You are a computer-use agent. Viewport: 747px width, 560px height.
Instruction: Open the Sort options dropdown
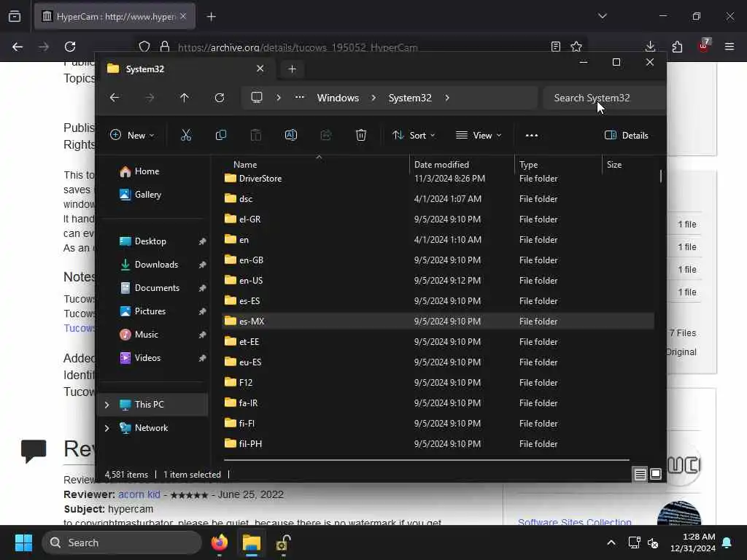[414, 135]
